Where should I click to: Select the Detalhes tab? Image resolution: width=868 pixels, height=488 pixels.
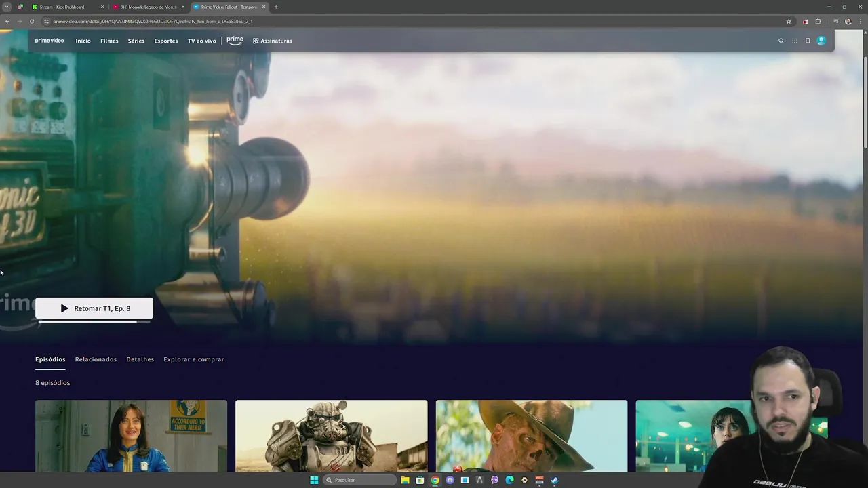(x=140, y=359)
